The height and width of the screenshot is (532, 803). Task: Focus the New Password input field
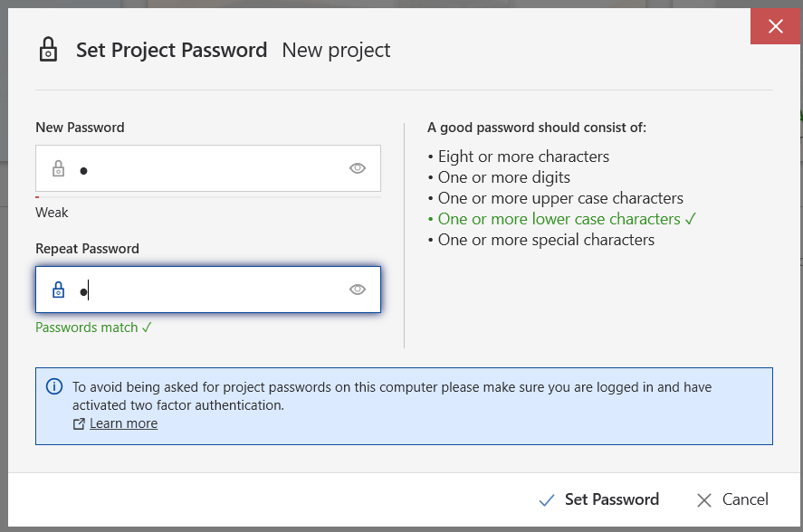tap(208, 168)
